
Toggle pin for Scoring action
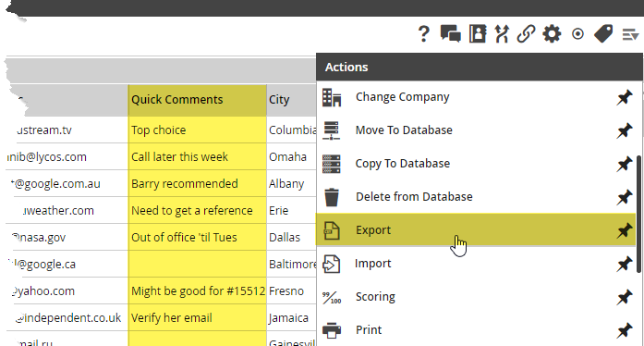[625, 297]
